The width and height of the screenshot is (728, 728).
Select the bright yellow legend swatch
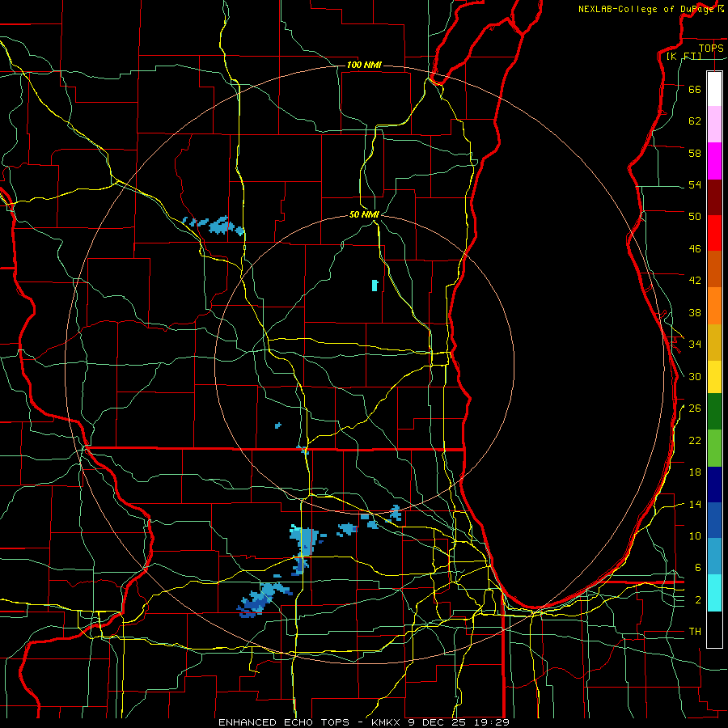point(714,377)
